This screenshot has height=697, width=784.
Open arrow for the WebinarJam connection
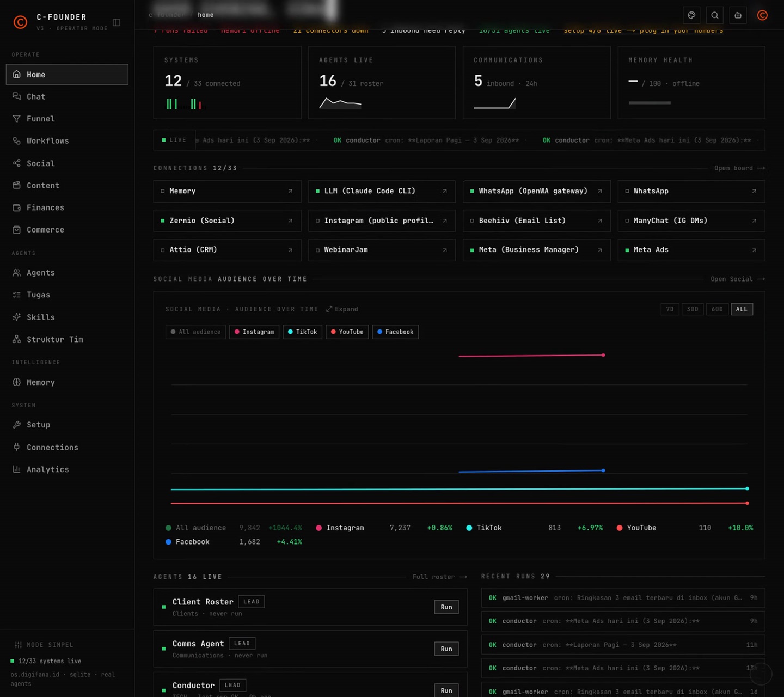coord(445,250)
